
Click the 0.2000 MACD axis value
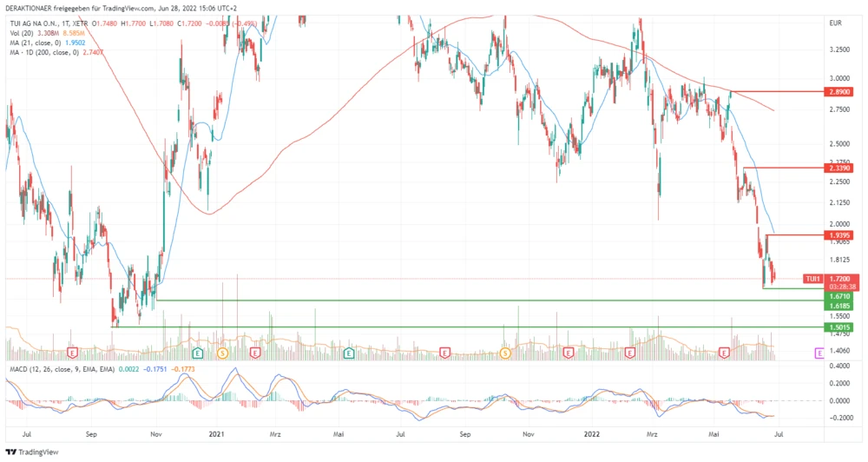point(839,383)
